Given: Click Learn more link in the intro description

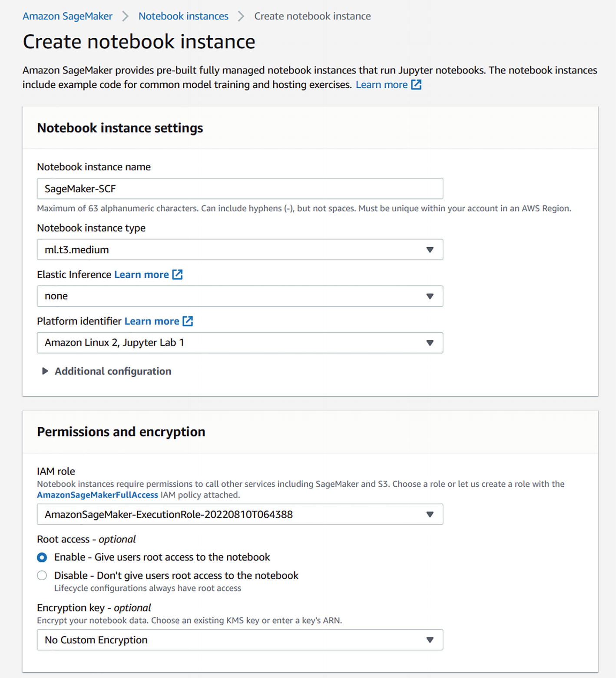Looking at the screenshot, I should (381, 85).
